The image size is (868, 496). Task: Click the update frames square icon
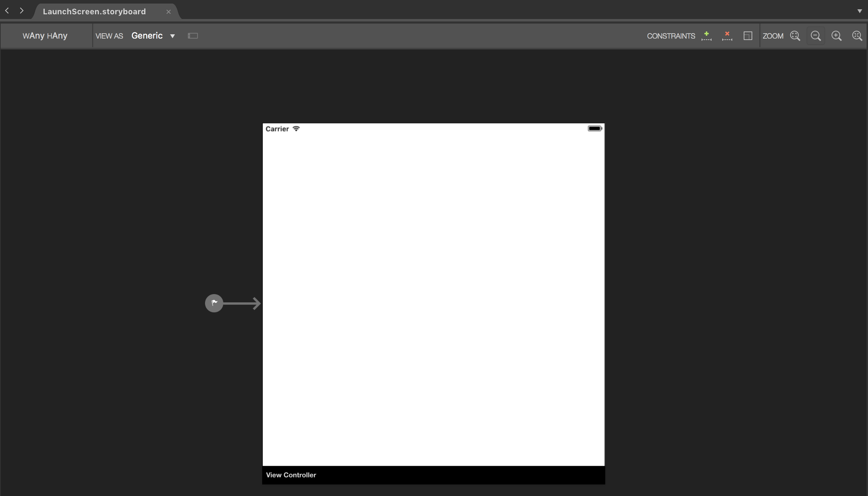(x=748, y=36)
